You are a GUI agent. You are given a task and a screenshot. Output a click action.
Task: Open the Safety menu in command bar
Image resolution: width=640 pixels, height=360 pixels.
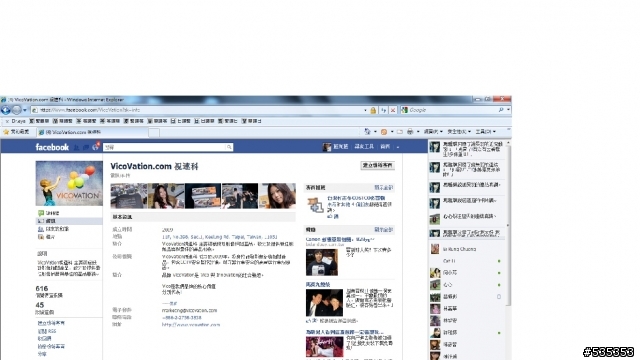tap(459, 132)
